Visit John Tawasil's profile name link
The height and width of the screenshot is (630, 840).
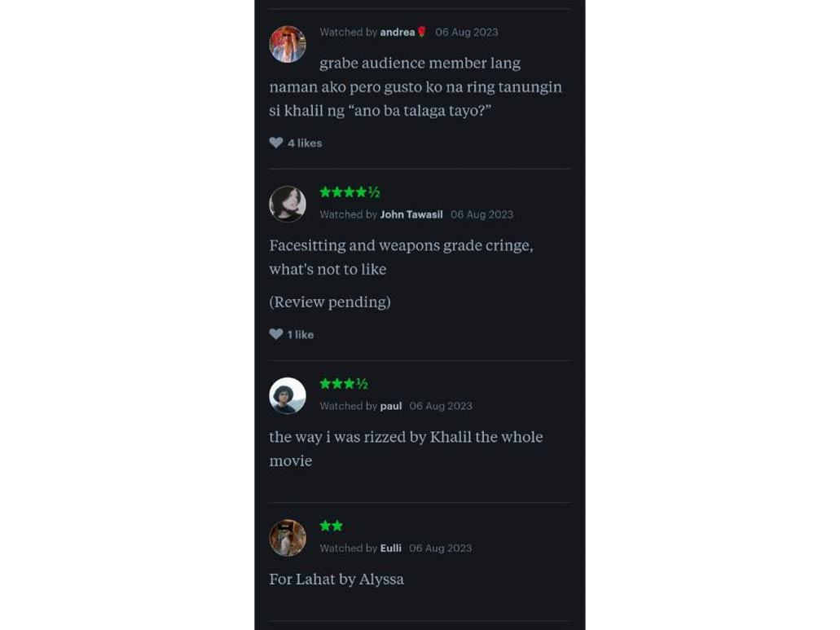pyautogui.click(x=411, y=215)
